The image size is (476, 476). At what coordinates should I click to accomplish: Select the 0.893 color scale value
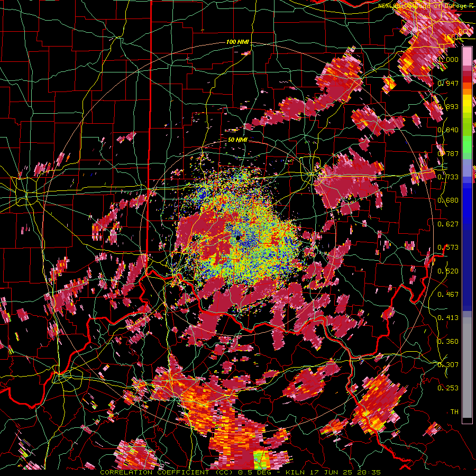tap(448, 106)
